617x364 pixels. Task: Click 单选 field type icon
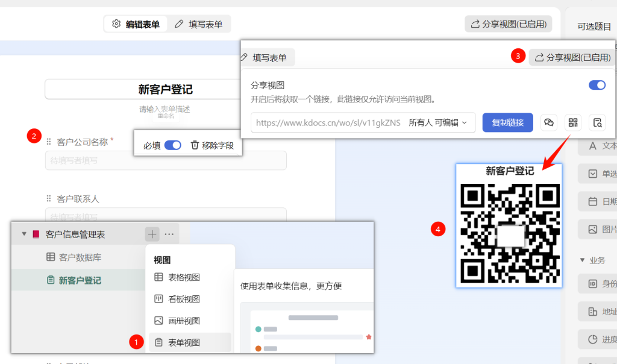593,174
